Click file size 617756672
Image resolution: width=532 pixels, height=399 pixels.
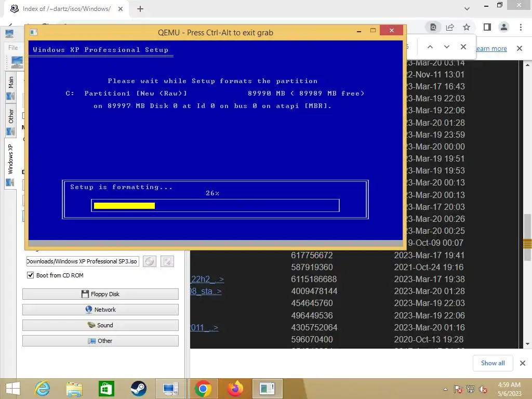(312, 255)
